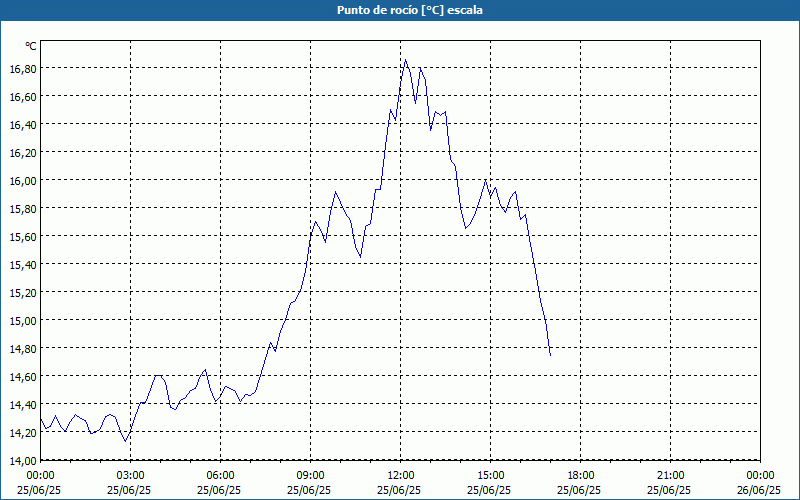Click the 09:00 time axis label
800x500 pixels.
(310, 476)
